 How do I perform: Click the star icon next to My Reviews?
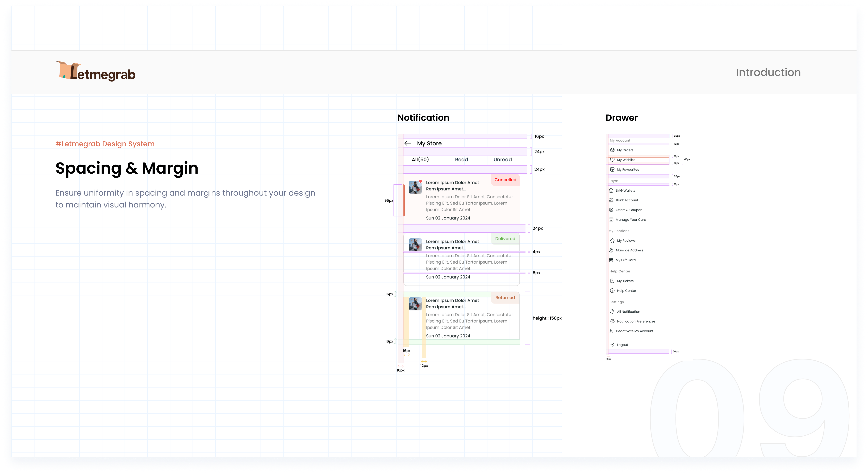click(x=612, y=240)
